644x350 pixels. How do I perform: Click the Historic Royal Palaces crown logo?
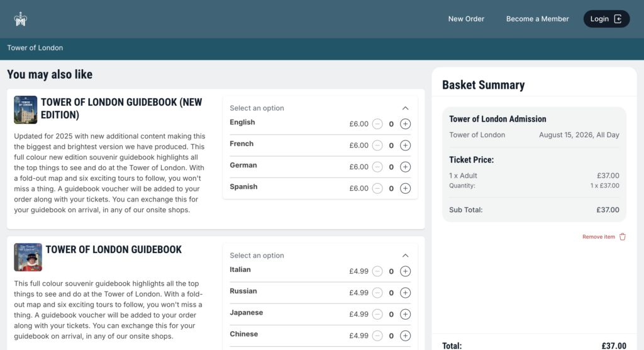tap(20, 19)
